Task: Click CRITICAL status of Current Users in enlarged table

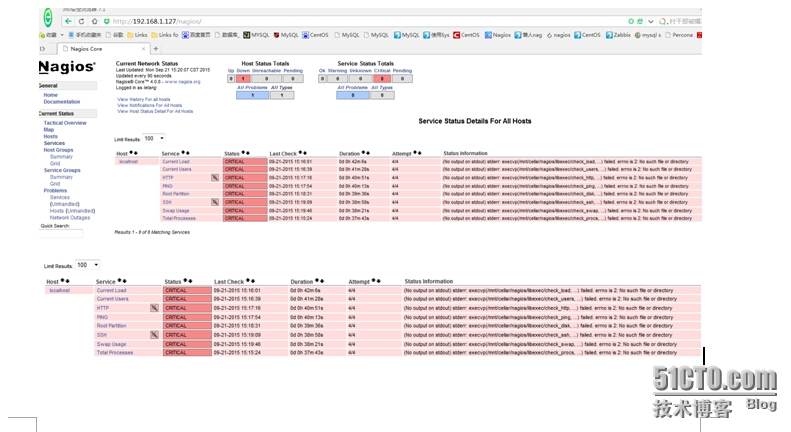Action: coord(187,299)
